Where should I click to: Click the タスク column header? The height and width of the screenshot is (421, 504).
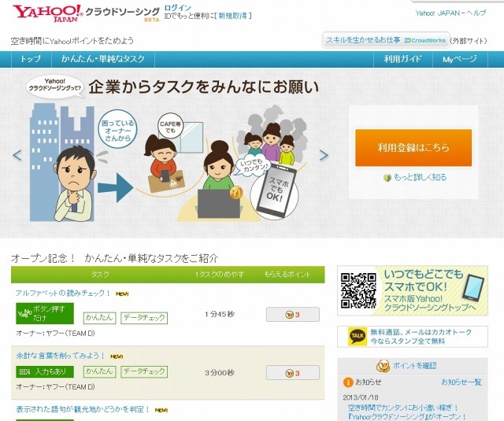point(100,275)
